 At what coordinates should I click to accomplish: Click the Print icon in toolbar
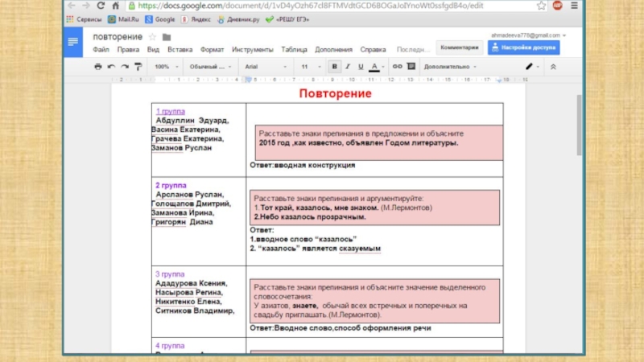98,67
